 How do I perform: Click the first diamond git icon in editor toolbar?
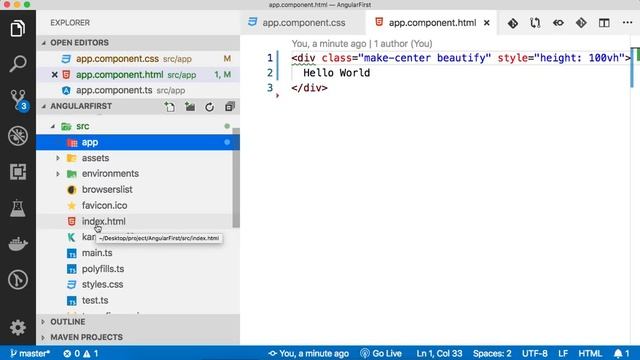pos(513,23)
